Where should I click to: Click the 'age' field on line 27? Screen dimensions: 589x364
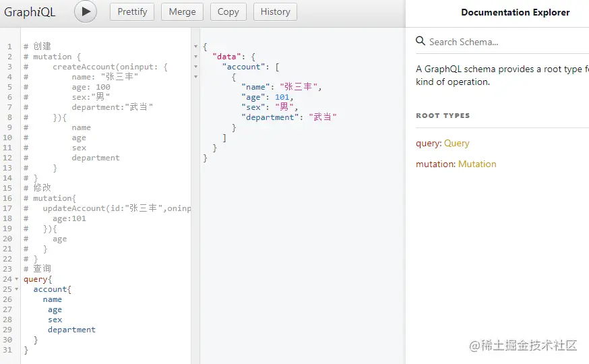click(55, 309)
